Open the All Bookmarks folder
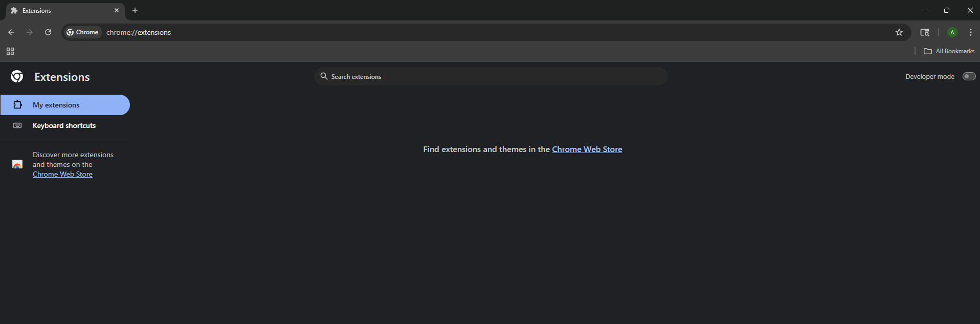 point(949,51)
